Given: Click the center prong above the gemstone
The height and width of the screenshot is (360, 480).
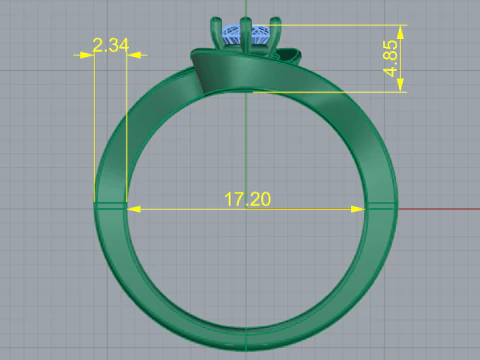Looking at the screenshot, I should click(x=246, y=35).
